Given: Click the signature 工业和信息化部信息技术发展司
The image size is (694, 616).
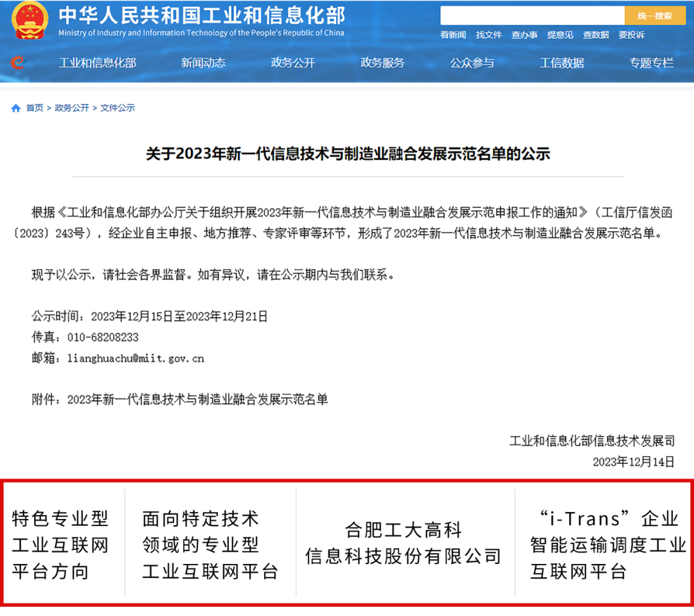Looking at the screenshot, I should pos(592,441).
